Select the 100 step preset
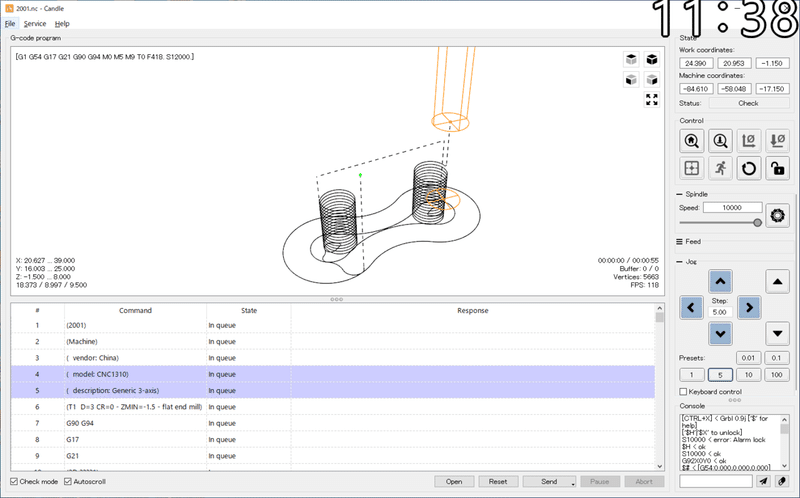 tap(777, 375)
